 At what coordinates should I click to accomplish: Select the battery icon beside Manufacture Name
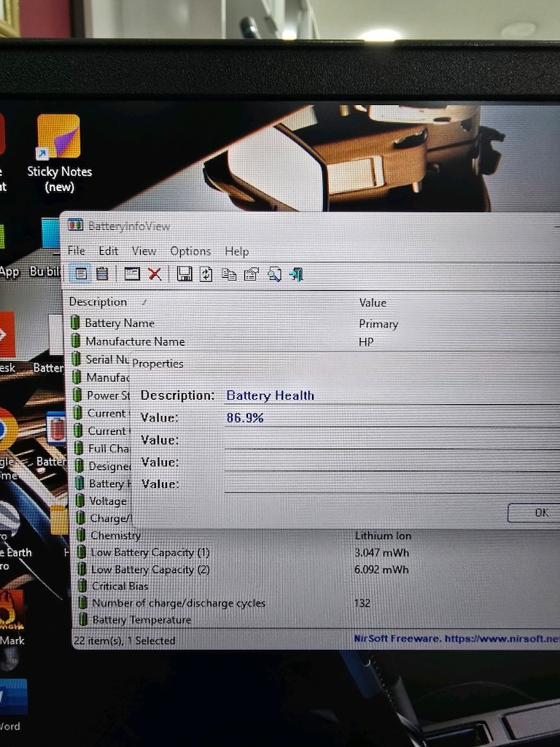coord(76,341)
